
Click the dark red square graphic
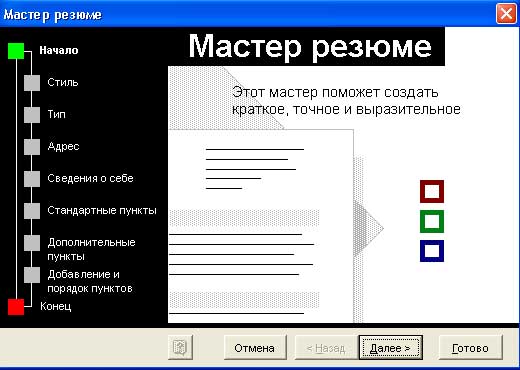432,191
